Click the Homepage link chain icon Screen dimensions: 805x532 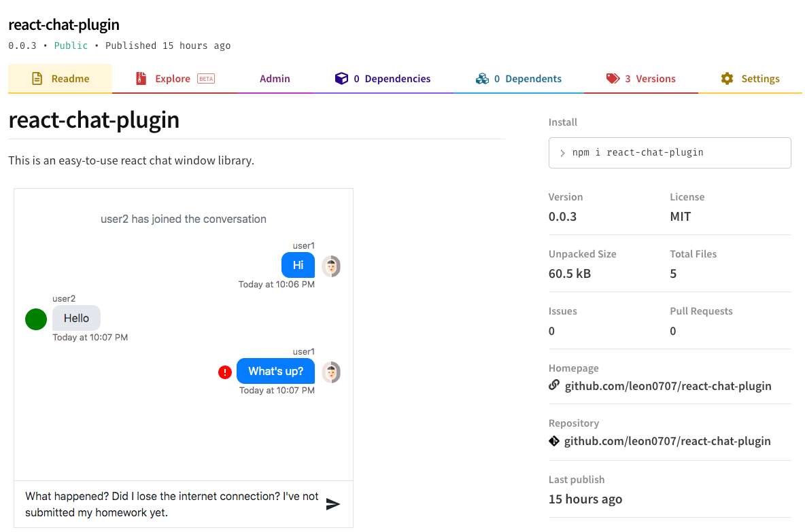(x=553, y=385)
